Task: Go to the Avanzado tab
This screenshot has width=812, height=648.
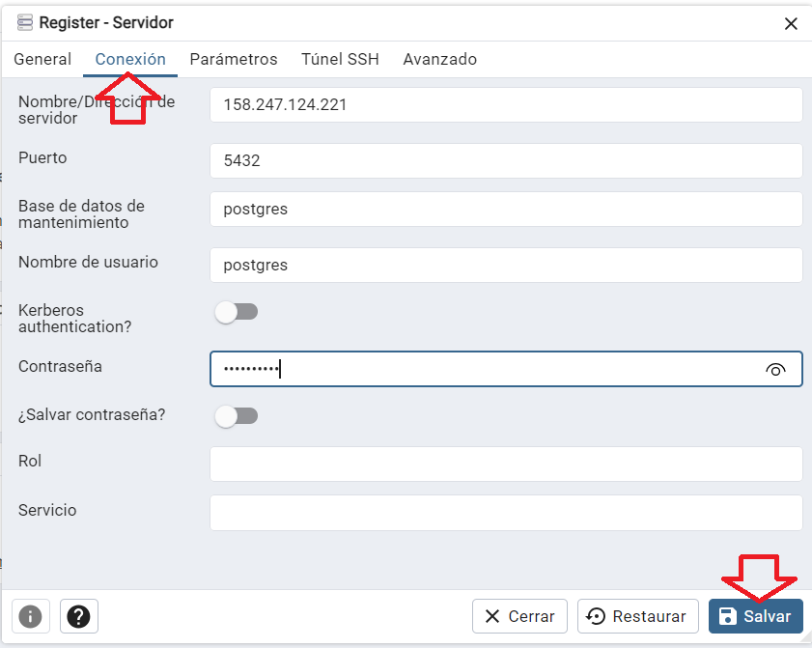Action: point(439,59)
